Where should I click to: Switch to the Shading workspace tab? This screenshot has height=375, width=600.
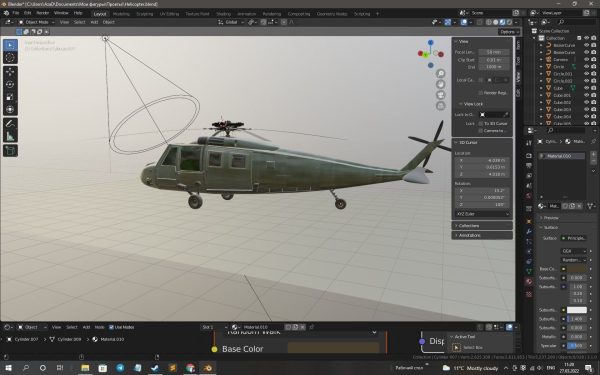coord(223,14)
